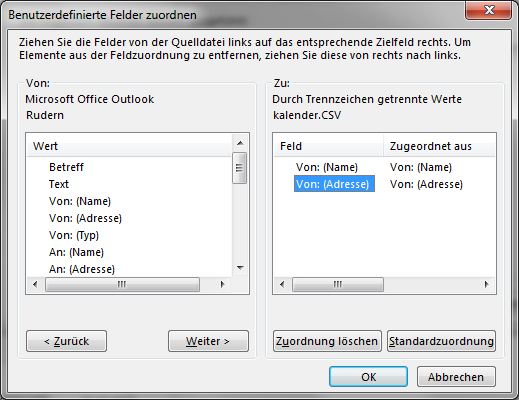Select Text in the source value list

click(x=59, y=184)
